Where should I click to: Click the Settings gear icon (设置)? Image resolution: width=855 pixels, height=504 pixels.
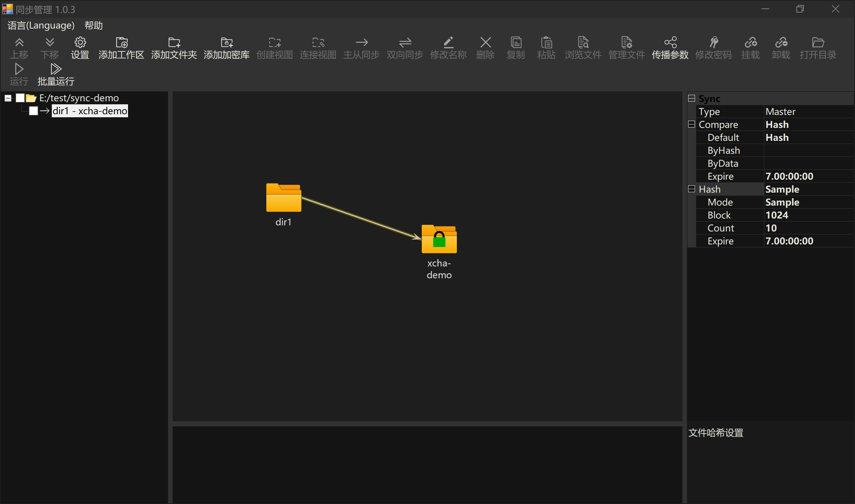point(80,42)
